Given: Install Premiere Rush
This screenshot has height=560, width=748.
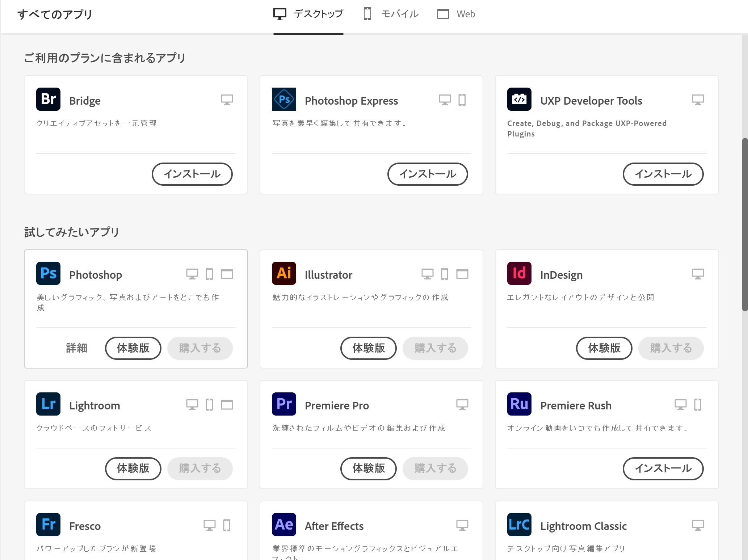Looking at the screenshot, I should click(663, 469).
